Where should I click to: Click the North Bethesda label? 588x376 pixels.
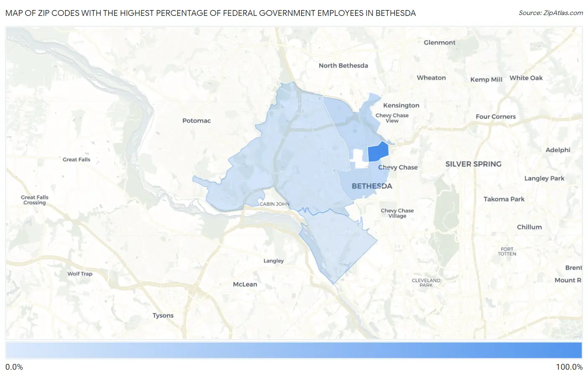343,65
